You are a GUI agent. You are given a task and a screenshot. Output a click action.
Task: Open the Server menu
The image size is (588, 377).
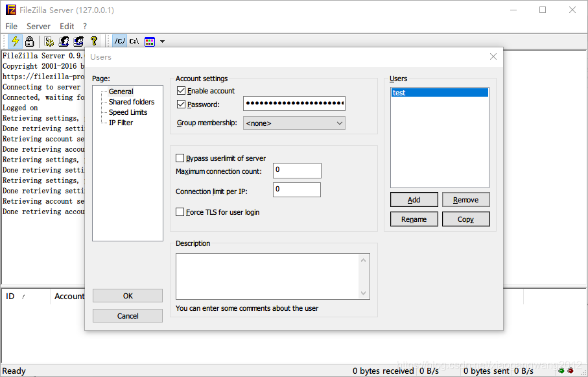coord(38,27)
